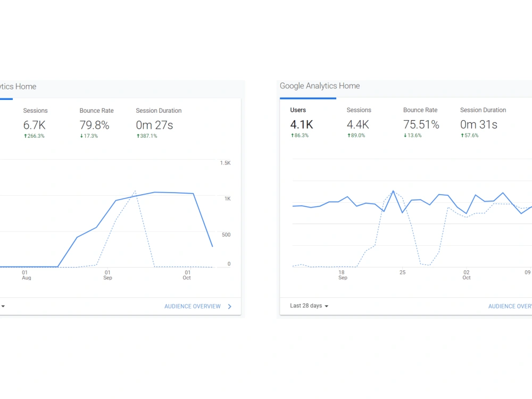Click the 01 Sep date label on left chart

(107, 275)
